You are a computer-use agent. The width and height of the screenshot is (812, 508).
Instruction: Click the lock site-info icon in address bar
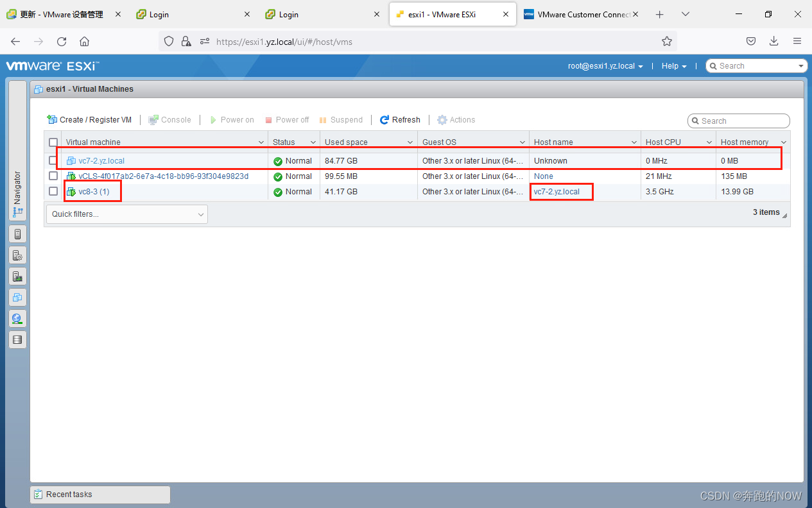click(186, 41)
